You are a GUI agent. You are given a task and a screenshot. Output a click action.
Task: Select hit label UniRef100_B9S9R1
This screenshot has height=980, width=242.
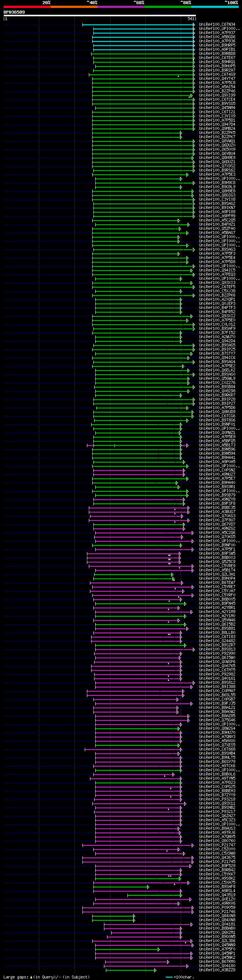217,488
